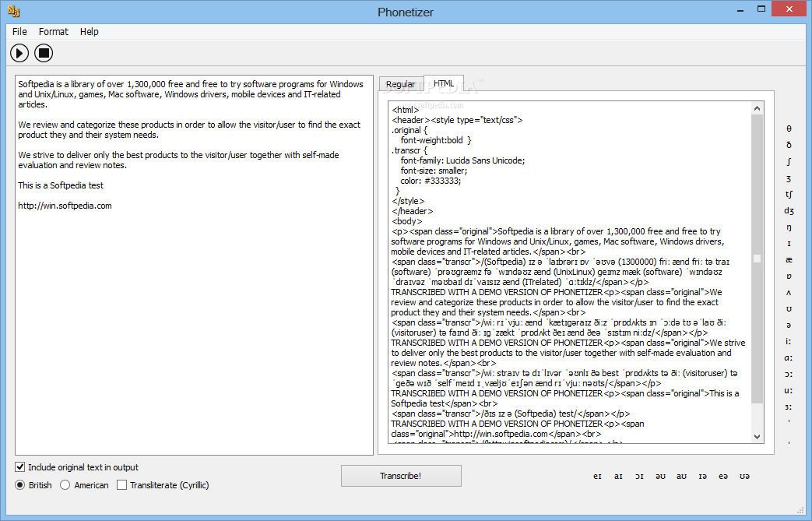Insert the ð (eth) phonetic symbol
812x521 pixels.
tap(789, 145)
